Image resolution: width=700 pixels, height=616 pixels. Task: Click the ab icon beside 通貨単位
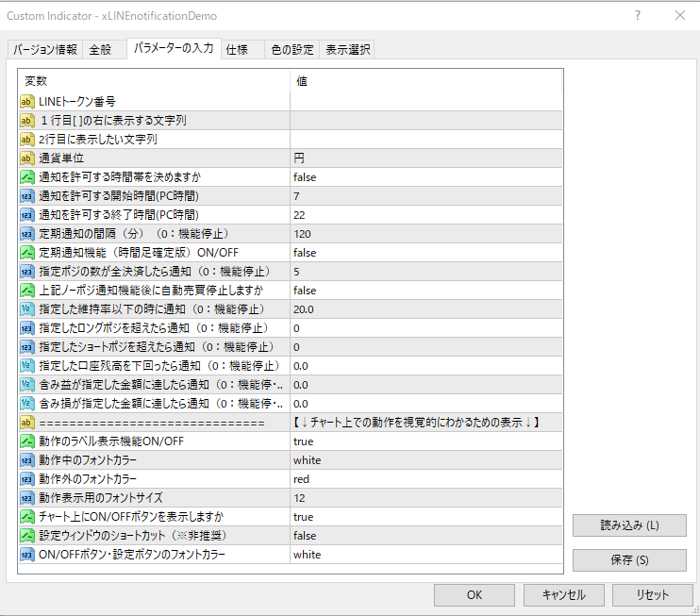26,158
